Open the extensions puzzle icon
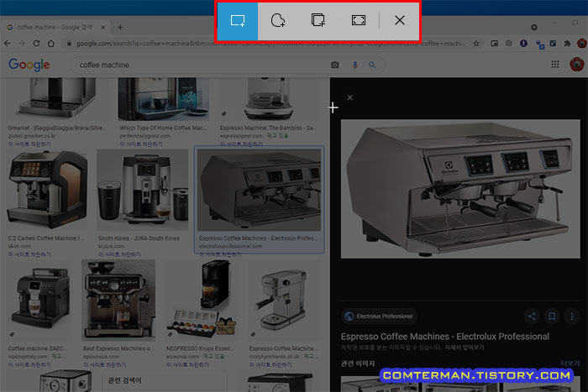 coord(567,44)
